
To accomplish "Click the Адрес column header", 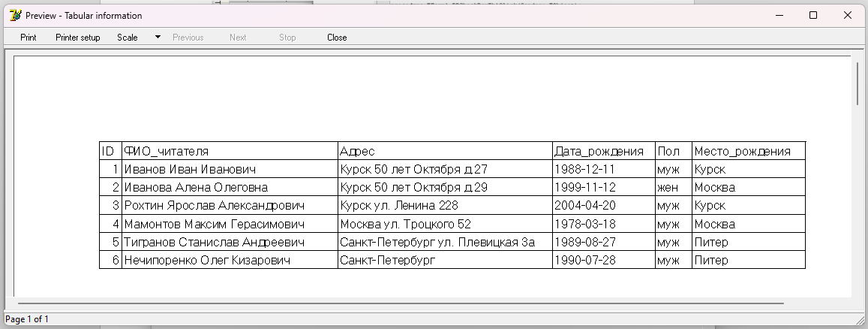I will click(x=445, y=151).
